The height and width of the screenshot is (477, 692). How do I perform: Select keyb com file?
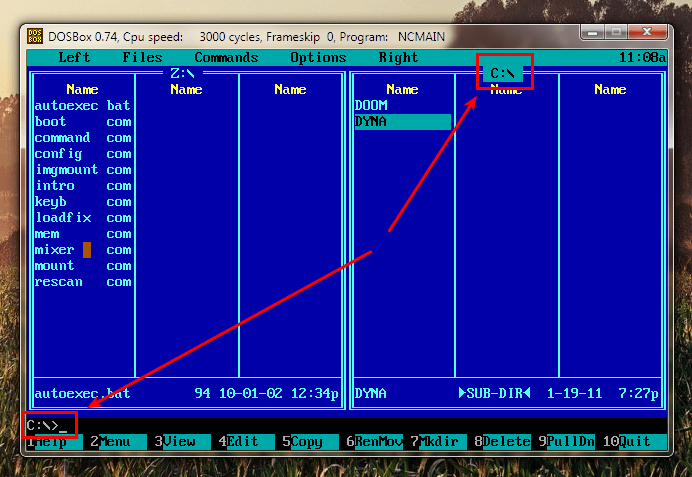83,202
